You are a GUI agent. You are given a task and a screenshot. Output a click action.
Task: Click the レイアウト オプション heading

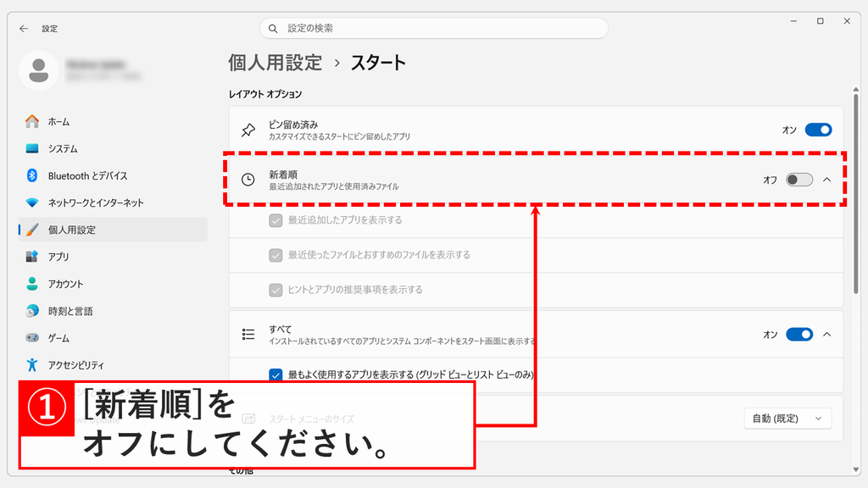(x=265, y=94)
